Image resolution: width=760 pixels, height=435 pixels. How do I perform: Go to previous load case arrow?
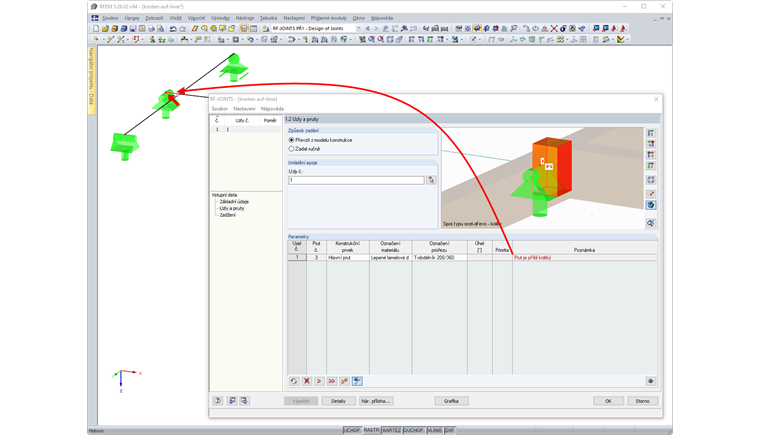(x=367, y=29)
